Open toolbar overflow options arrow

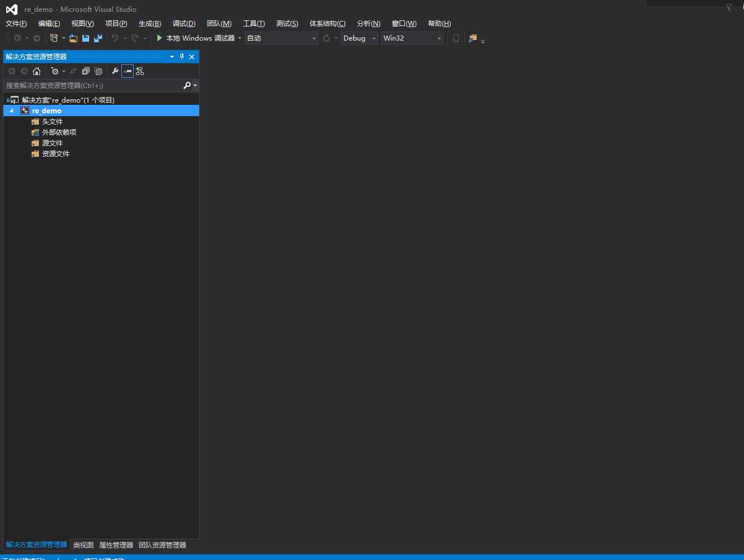click(483, 41)
